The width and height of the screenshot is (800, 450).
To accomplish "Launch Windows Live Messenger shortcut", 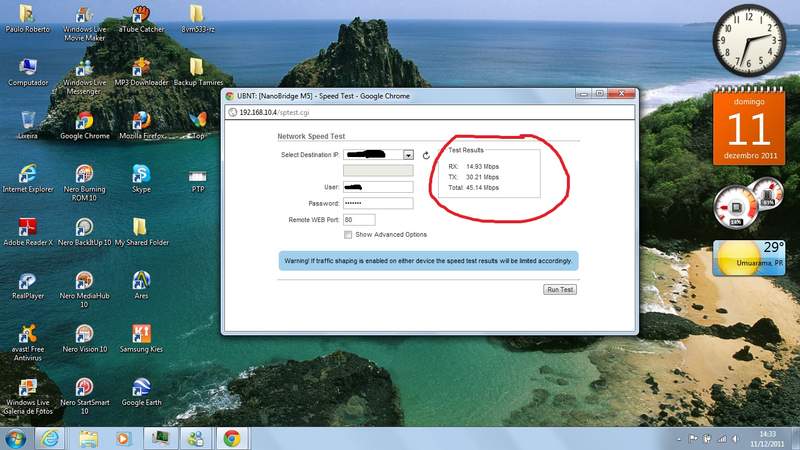I will tap(84, 77).
